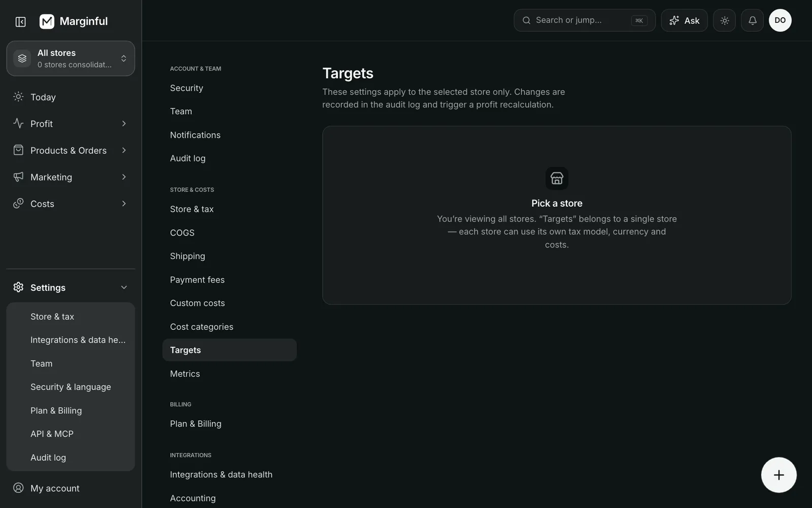Open the All stores switcher dropdown
Screen dimensions: 812x508
(71, 58)
